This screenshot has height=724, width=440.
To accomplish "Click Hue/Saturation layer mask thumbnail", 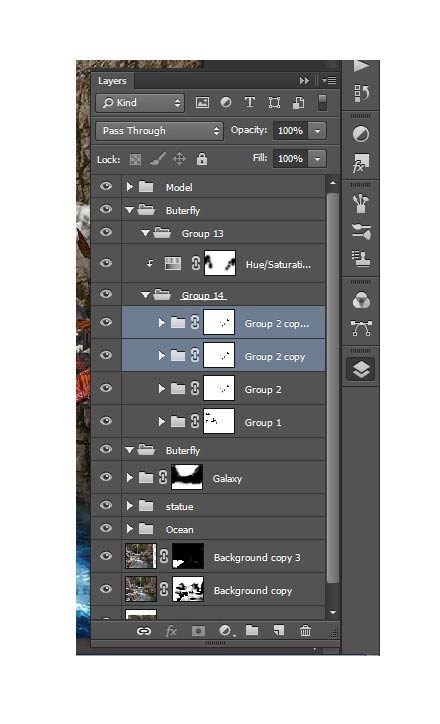I will 220,263.
